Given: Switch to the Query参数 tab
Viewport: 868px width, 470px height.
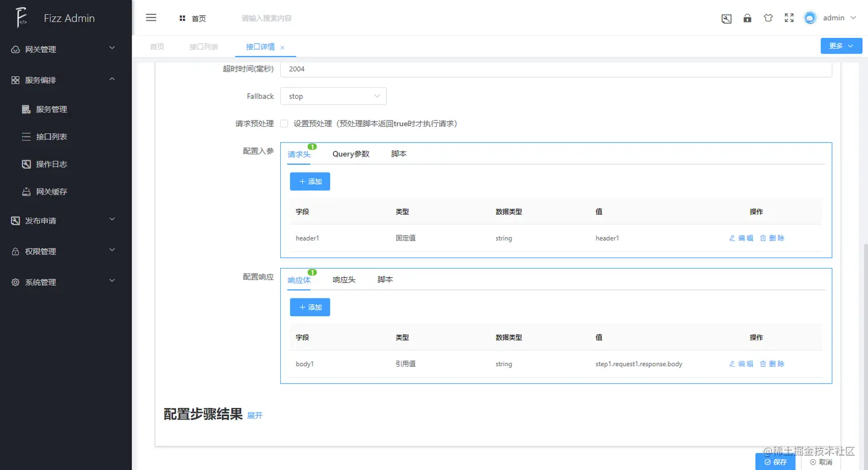Looking at the screenshot, I should (351, 154).
